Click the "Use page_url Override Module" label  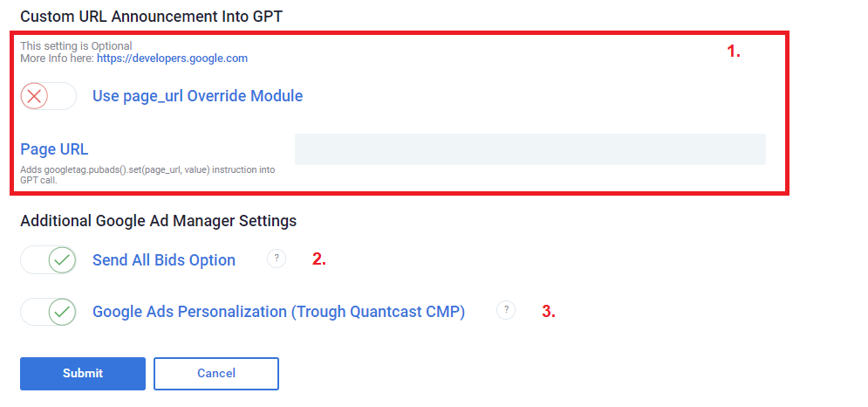197,96
